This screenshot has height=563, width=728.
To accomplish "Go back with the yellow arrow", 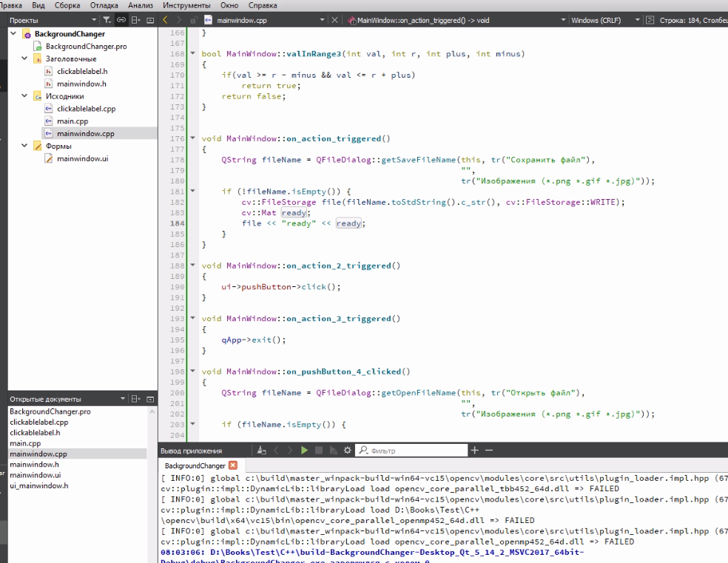I will 165,20.
